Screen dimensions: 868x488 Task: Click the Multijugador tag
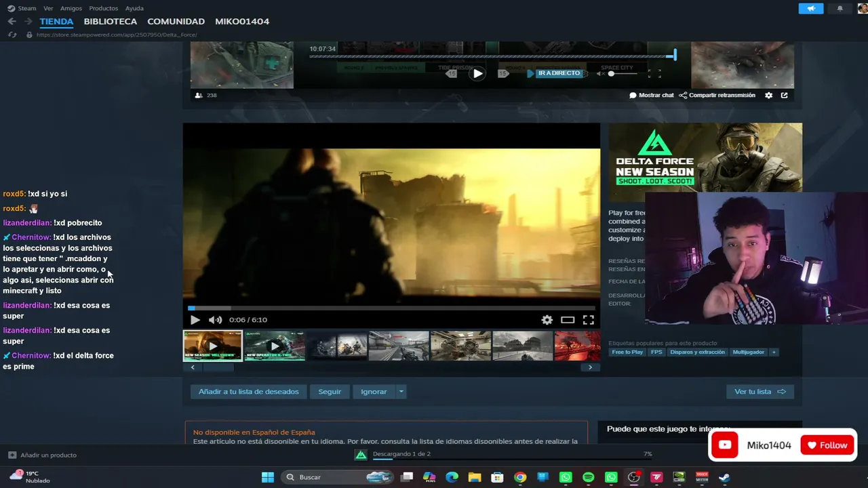click(x=749, y=352)
